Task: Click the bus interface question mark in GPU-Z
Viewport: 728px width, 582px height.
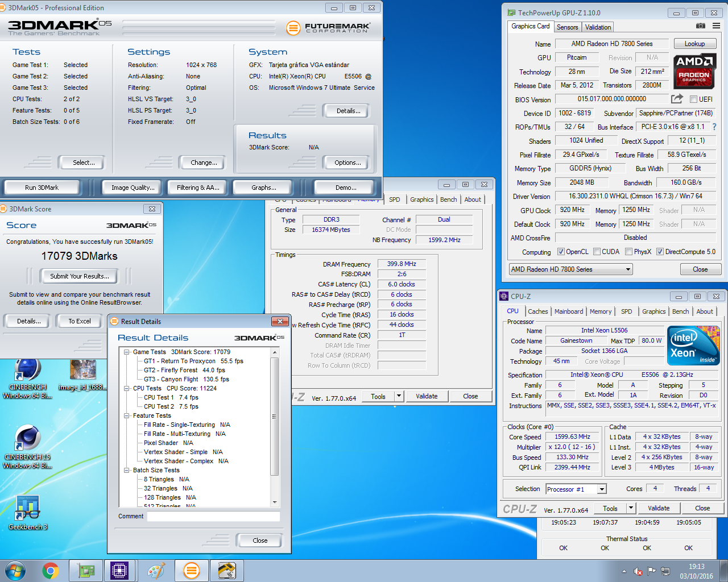Action: click(x=714, y=127)
